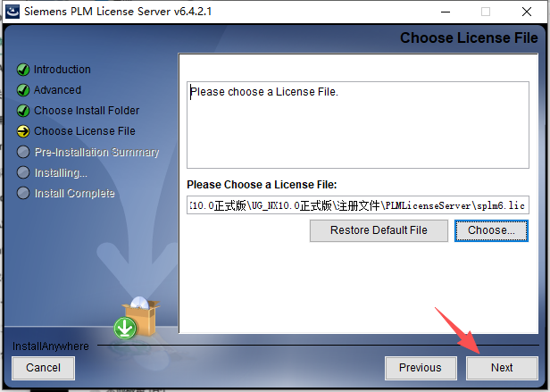Select the Choose License File step label
Image resolution: width=550 pixels, height=392 pixels.
click(x=85, y=131)
